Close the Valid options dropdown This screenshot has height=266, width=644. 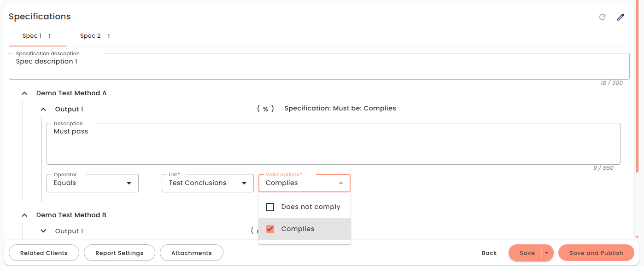[341, 183]
